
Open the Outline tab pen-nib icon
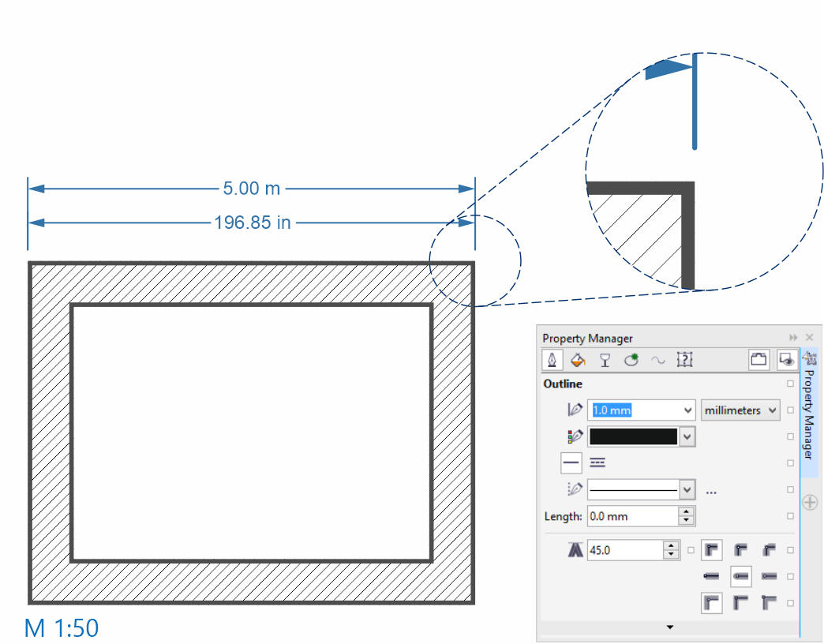(x=552, y=360)
